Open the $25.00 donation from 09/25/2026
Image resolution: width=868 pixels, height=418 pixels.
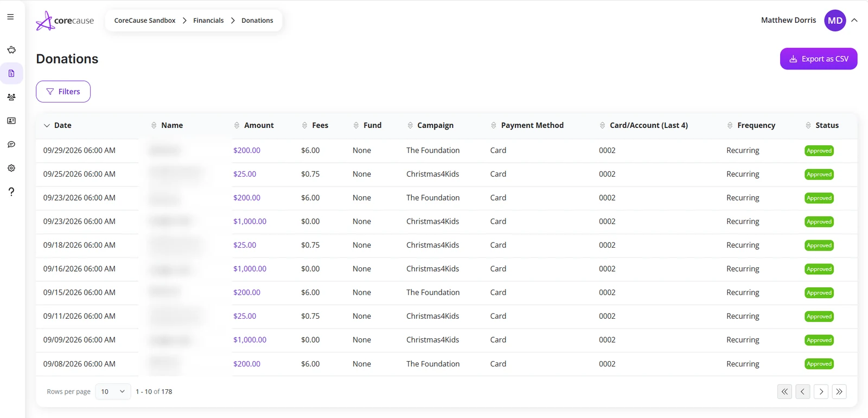(x=245, y=174)
